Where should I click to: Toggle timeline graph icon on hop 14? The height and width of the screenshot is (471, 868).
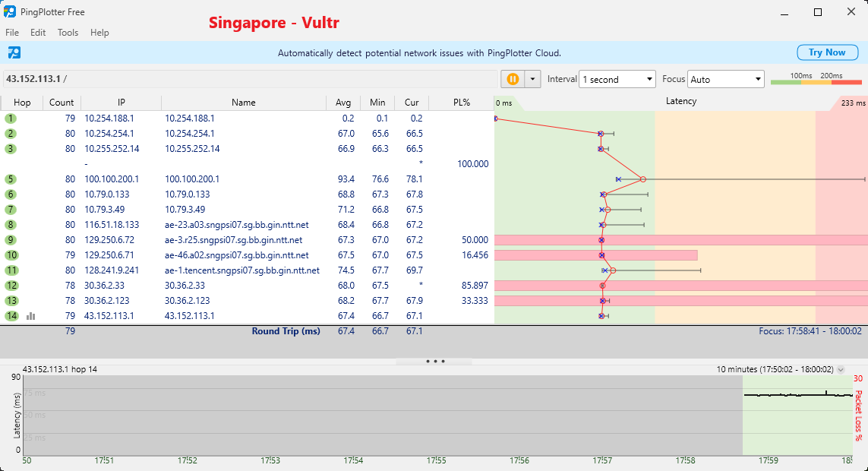31,316
